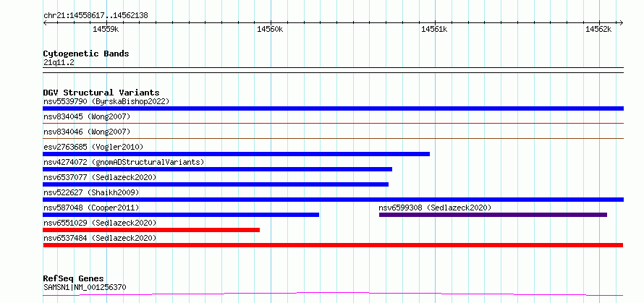Screen dimensions: 644x303
Task: Click the 14561k ruler tick label
Action: tap(435, 29)
